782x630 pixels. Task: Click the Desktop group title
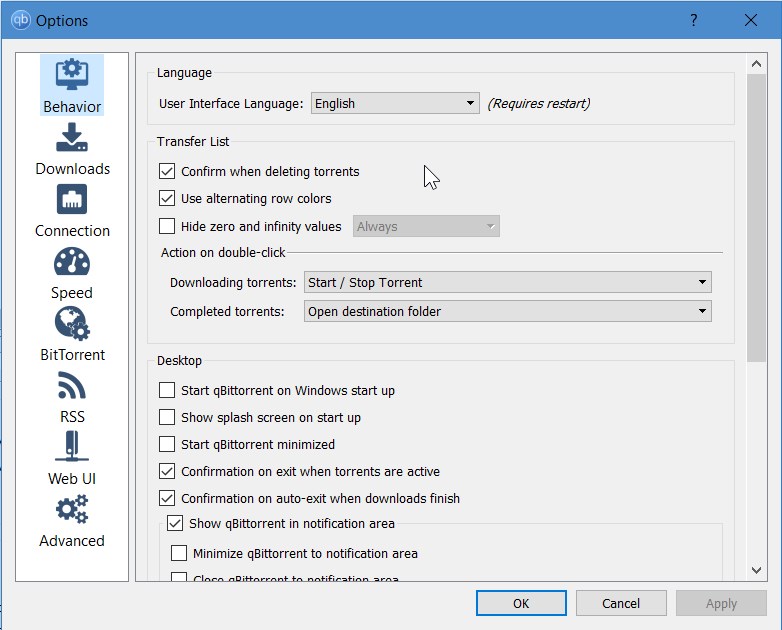(179, 361)
